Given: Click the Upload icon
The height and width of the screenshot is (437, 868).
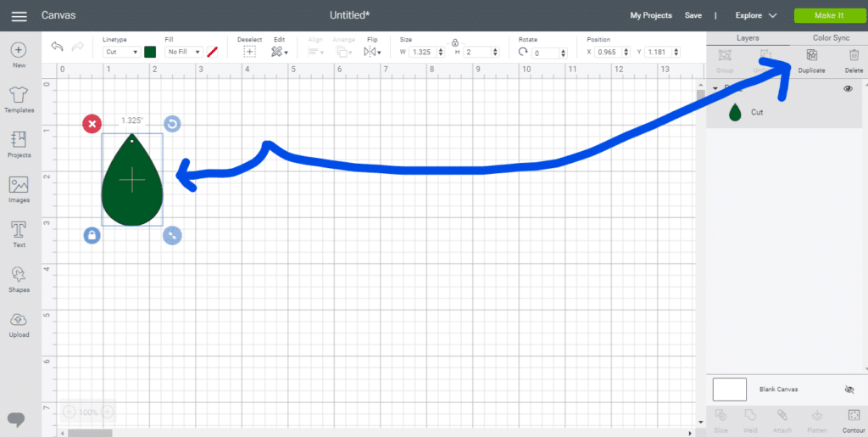Looking at the screenshot, I should pyautogui.click(x=19, y=323).
